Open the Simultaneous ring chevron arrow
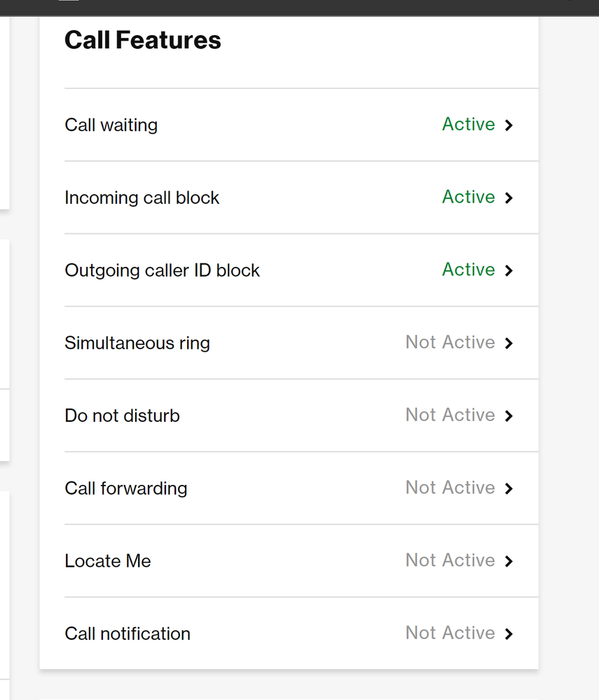599x700 pixels. (509, 343)
